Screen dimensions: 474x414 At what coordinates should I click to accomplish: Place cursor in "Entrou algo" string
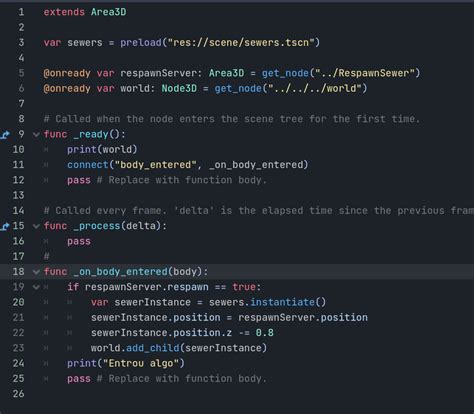pyautogui.click(x=141, y=363)
